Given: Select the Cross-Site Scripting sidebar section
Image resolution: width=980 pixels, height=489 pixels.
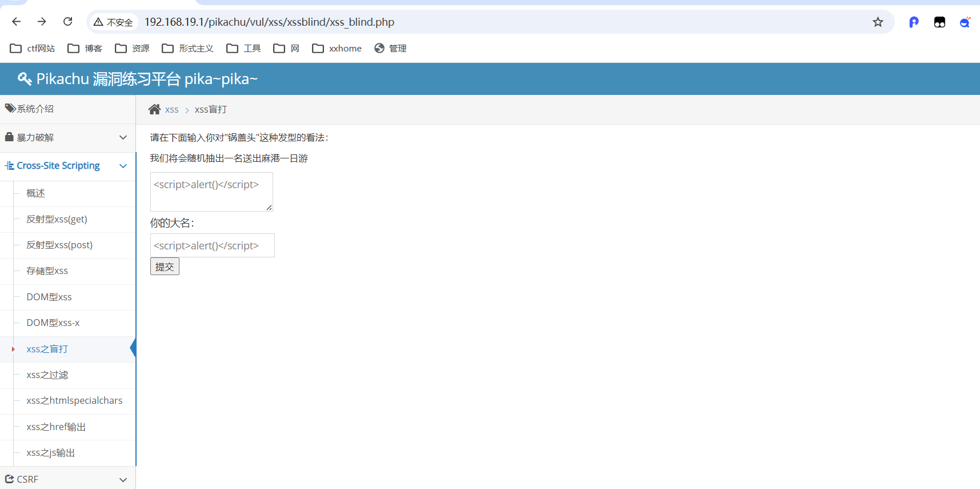Looking at the screenshot, I should (x=68, y=166).
